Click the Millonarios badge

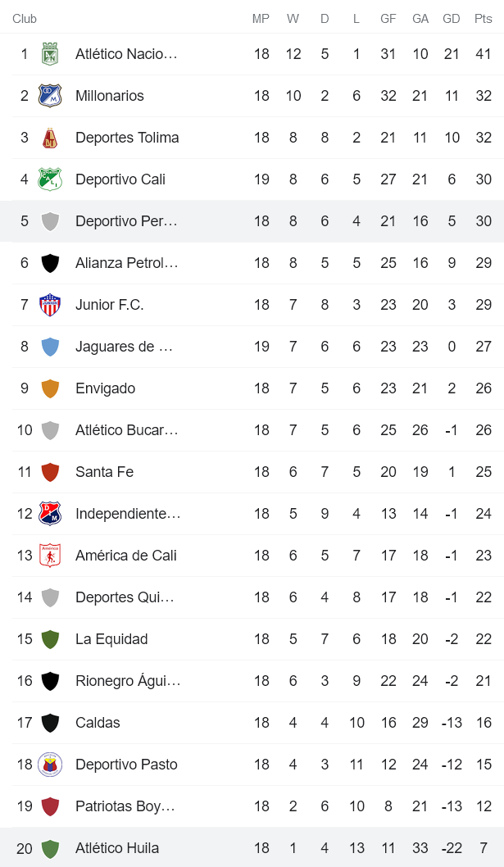tap(48, 96)
